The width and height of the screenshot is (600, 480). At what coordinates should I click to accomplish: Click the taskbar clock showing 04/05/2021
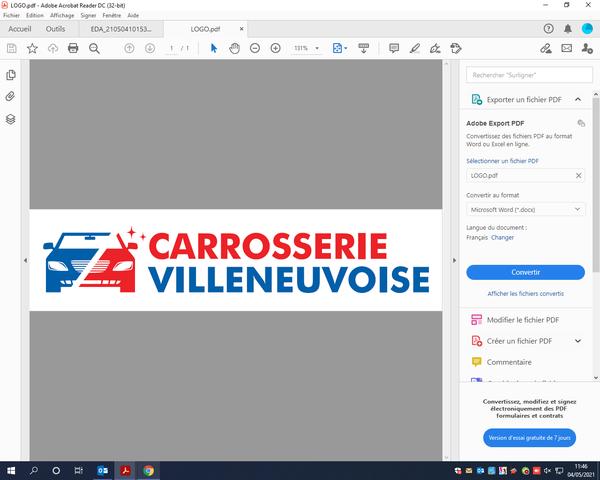(580, 470)
